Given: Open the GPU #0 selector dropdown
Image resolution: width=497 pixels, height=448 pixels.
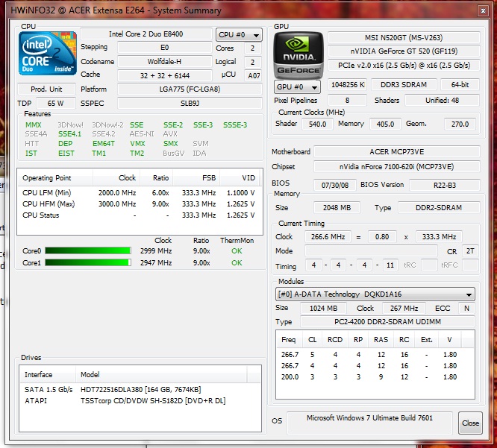Looking at the screenshot, I should tap(297, 86).
